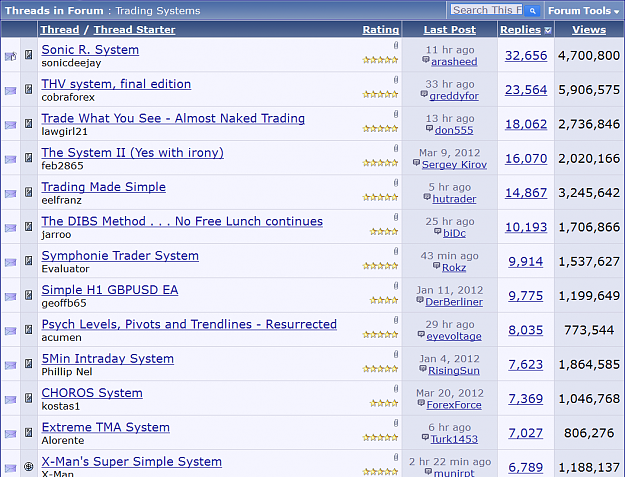The height and width of the screenshot is (477, 625).
Task: Click inside the Search This Forum field
Action: pos(487,10)
